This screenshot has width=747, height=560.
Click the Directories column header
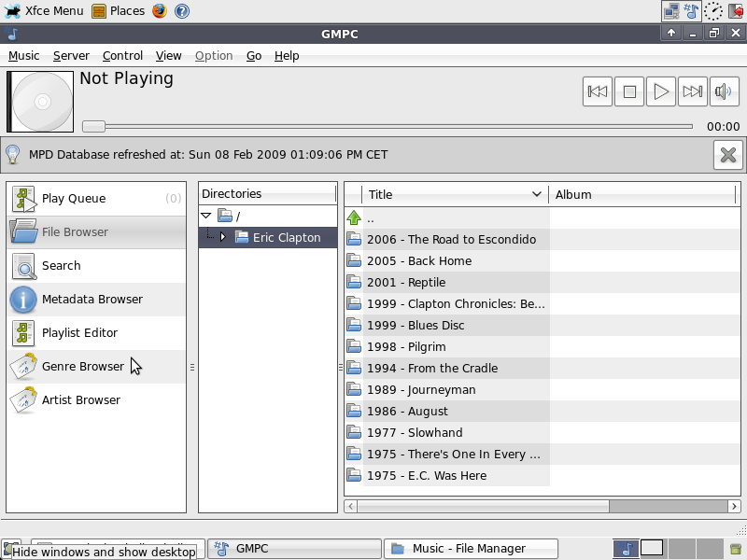268,194
